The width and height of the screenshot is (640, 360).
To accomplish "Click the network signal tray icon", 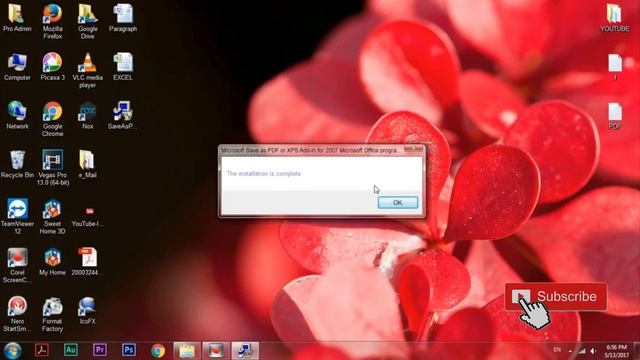I will pos(582,351).
